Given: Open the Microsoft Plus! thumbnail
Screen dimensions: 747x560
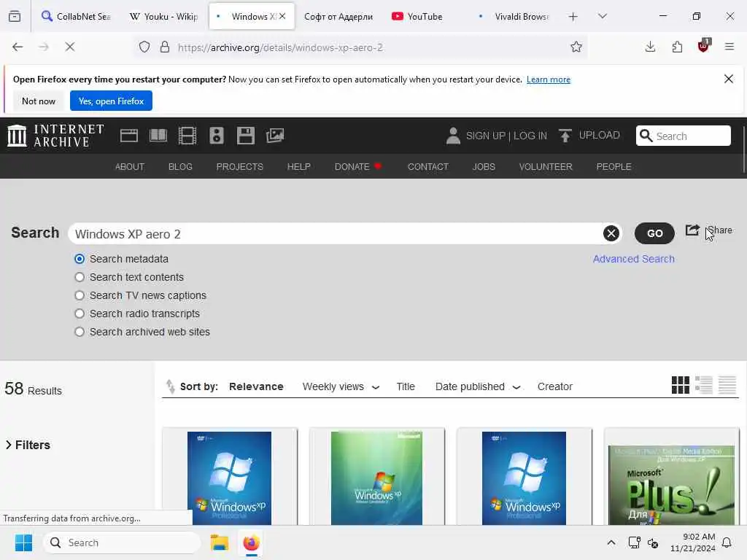Looking at the screenshot, I should (672, 485).
